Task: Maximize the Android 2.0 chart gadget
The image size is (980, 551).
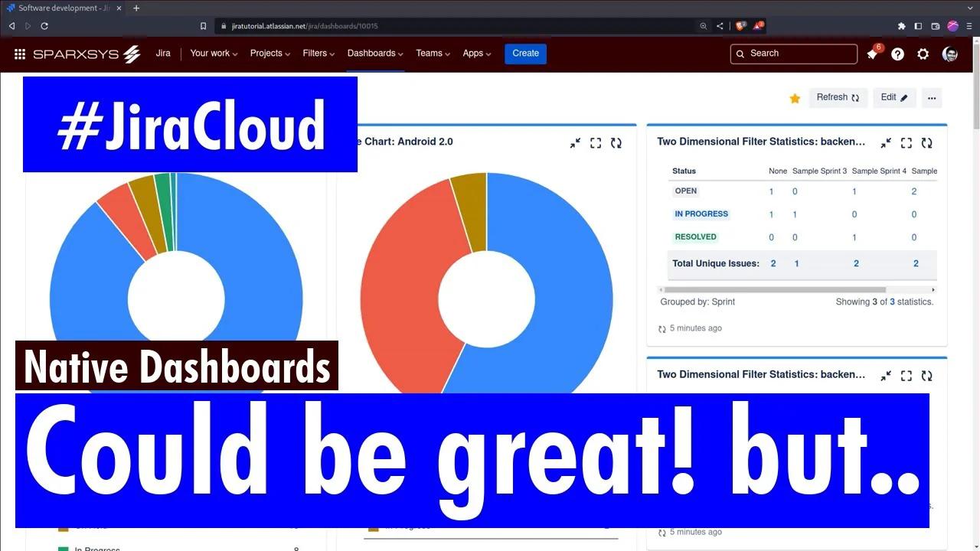Action: [596, 143]
